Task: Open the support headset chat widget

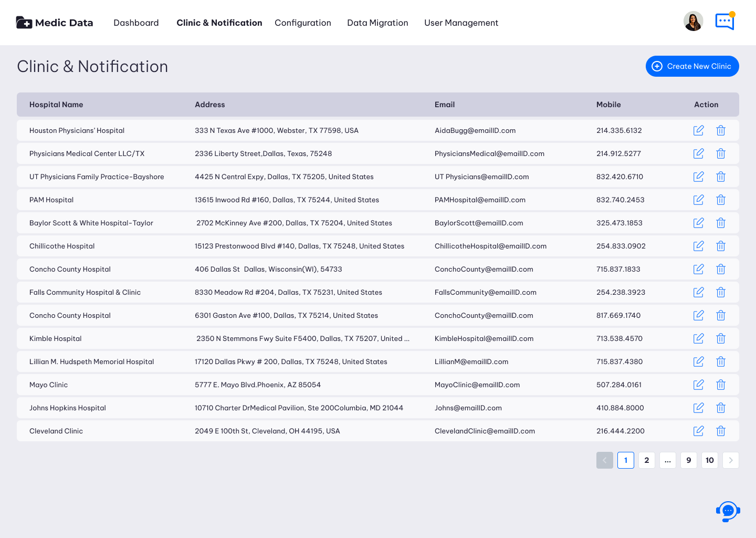Action: tap(728, 511)
